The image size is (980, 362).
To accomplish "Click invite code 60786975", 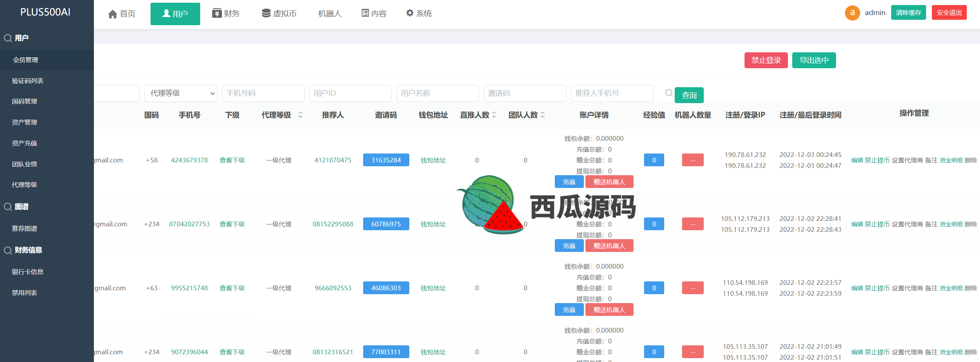I will tap(386, 224).
